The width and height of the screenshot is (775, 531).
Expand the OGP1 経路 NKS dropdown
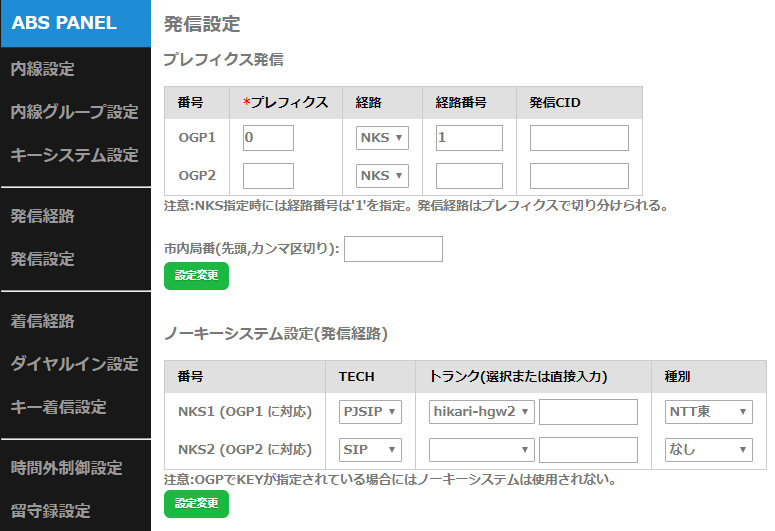pyautogui.click(x=382, y=138)
